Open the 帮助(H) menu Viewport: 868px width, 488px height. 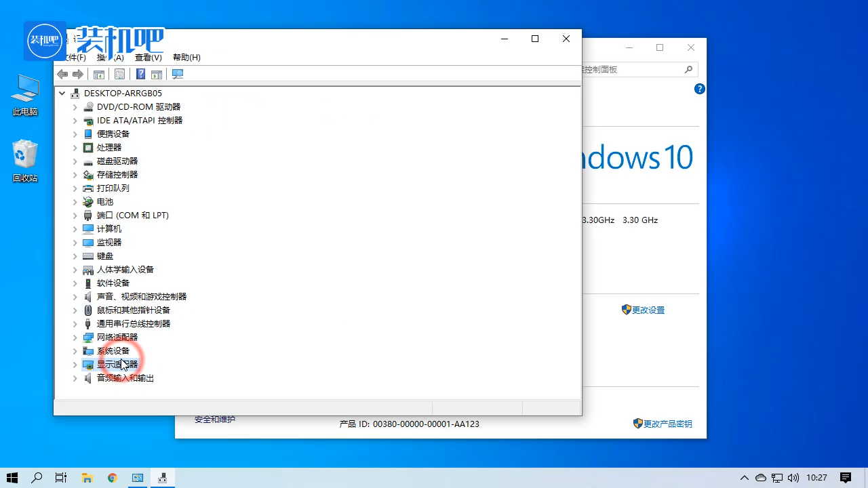click(186, 58)
